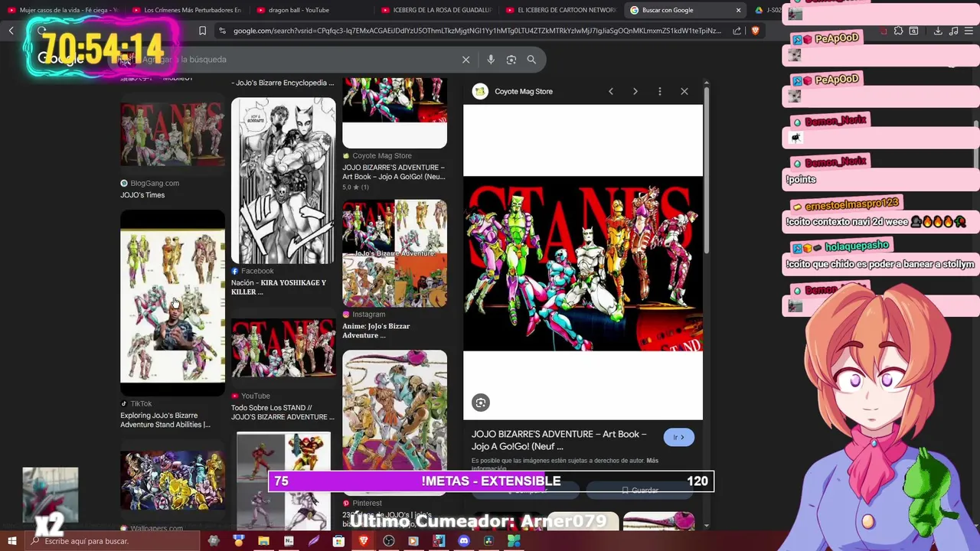Close the image preview panel
This screenshot has height=551, width=980.
coord(684,91)
